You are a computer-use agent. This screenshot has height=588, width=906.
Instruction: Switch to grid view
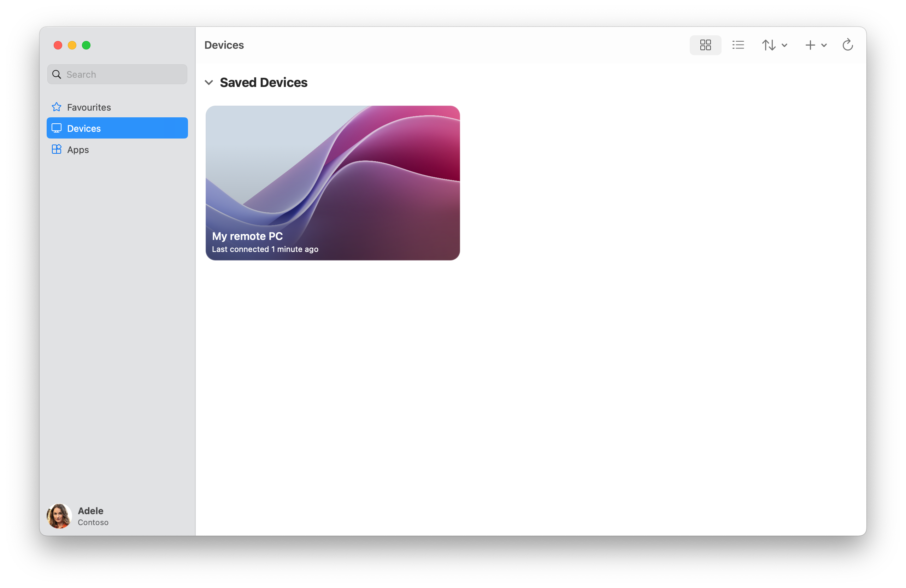pos(705,45)
